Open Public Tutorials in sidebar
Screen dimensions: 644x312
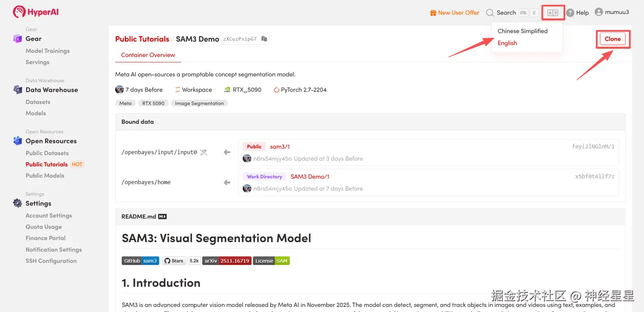pos(47,164)
